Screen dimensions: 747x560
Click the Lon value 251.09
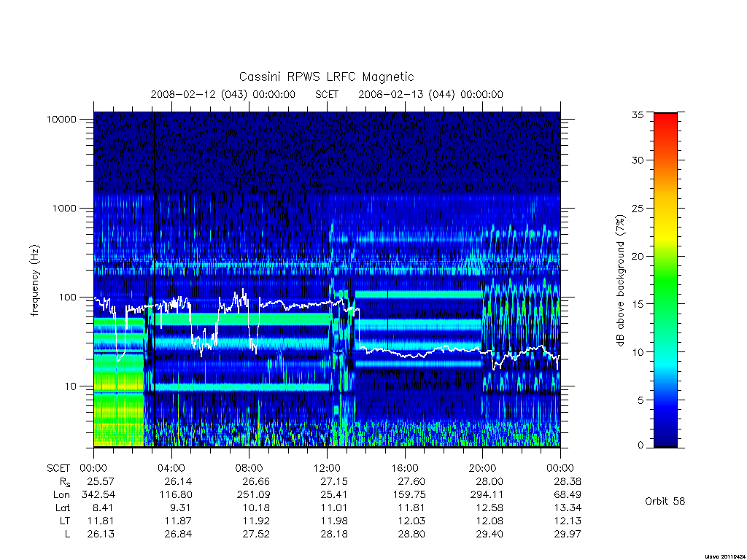(x=253, y=495)
